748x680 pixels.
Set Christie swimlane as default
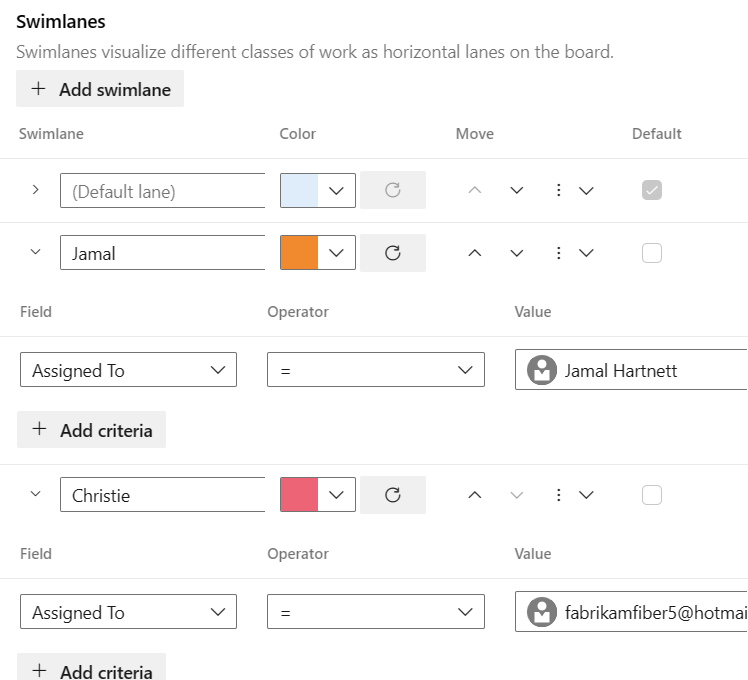[x=652, y=495]
